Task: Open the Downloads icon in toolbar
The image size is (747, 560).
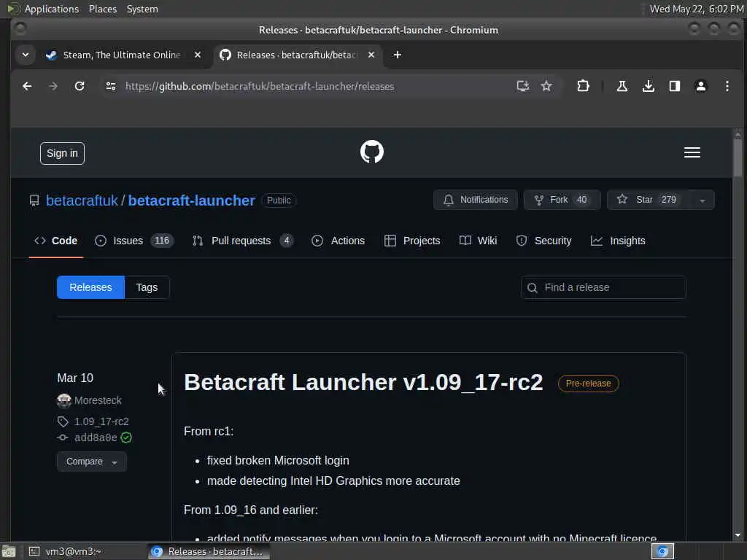Action: [648, 86]
